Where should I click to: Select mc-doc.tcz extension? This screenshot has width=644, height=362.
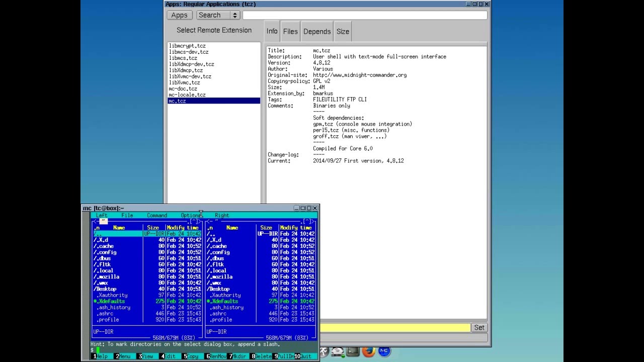pos(214,88)
